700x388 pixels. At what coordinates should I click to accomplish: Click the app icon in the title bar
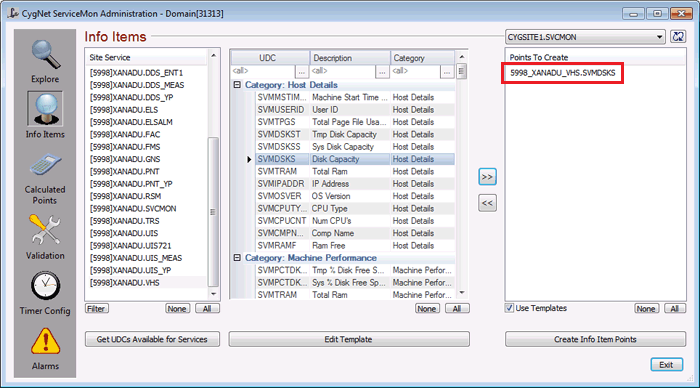click(x=13, y=13)
